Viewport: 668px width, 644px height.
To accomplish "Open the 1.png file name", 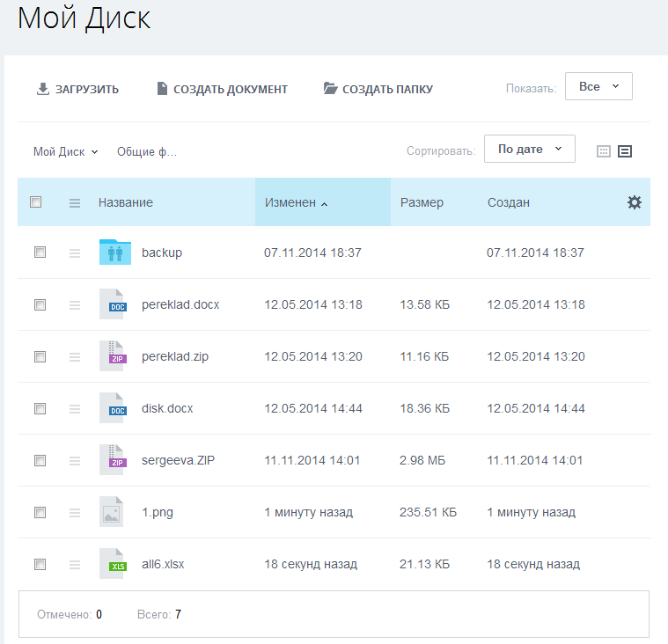I will click(158, 512).
